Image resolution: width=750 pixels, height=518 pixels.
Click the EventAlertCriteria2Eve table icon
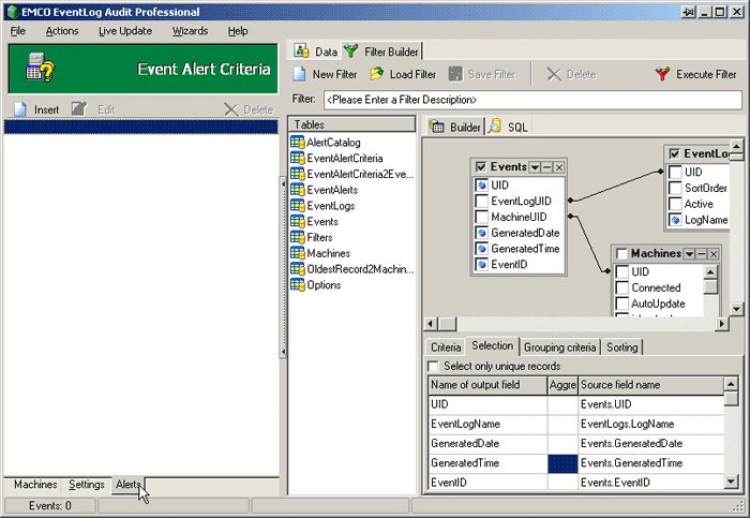coord(298,174)
